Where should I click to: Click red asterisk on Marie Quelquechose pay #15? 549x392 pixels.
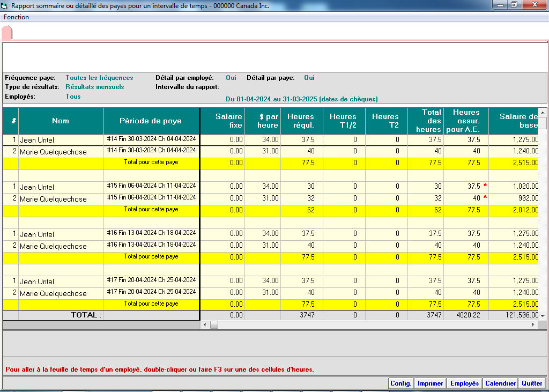tap(484, 197)
